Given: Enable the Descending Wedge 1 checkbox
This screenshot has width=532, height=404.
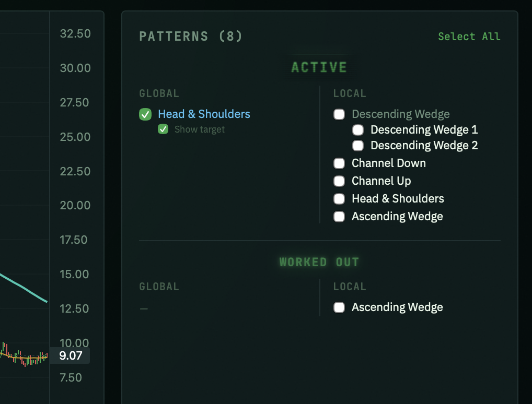Looking at the screenshot, I should click(x=358, y=130).
